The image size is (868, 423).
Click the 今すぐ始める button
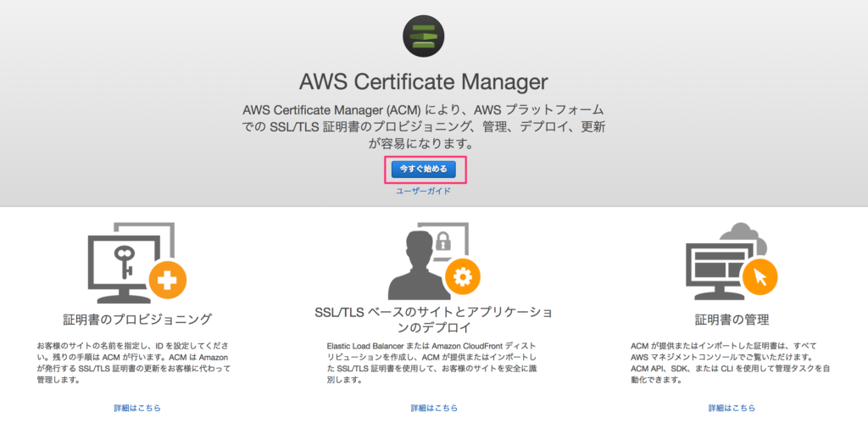(x=424, y=170)
